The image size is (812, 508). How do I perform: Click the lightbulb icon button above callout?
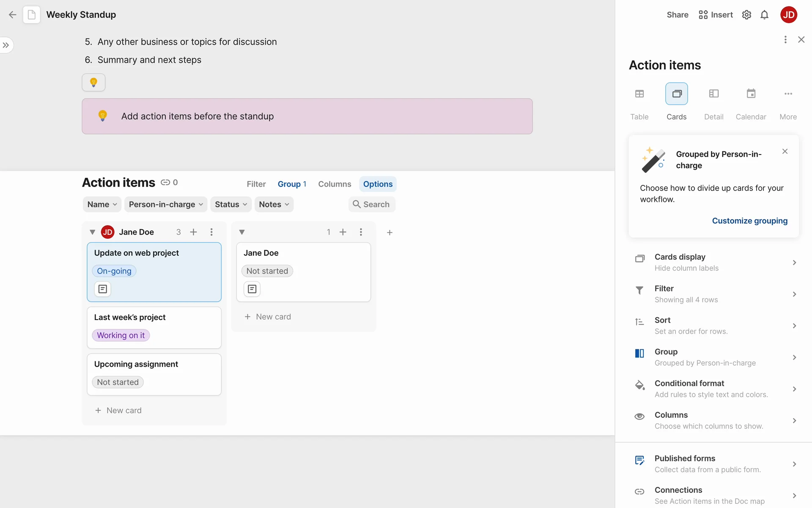[x=93, y=82]
